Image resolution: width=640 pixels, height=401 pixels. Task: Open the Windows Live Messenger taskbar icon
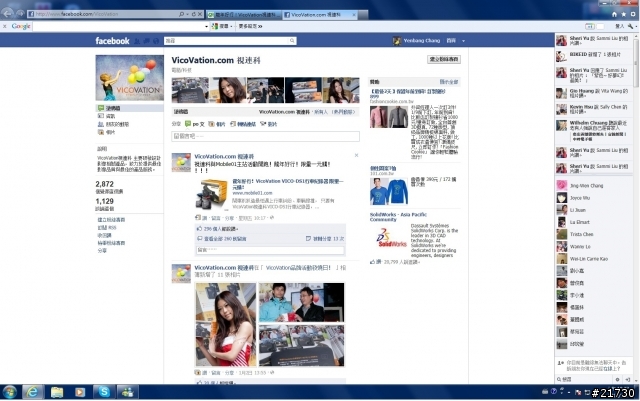click(x=127, y=392)
